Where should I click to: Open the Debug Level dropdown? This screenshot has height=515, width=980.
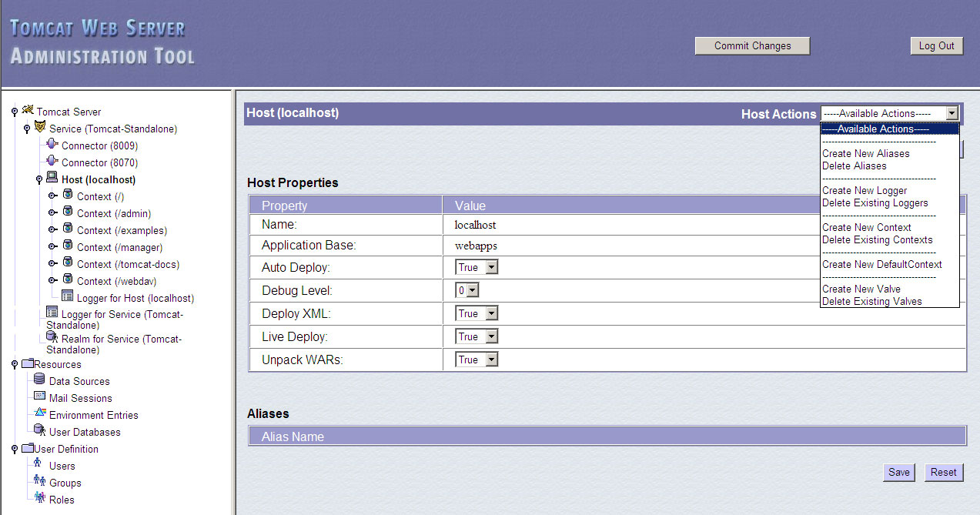(467, 290)
